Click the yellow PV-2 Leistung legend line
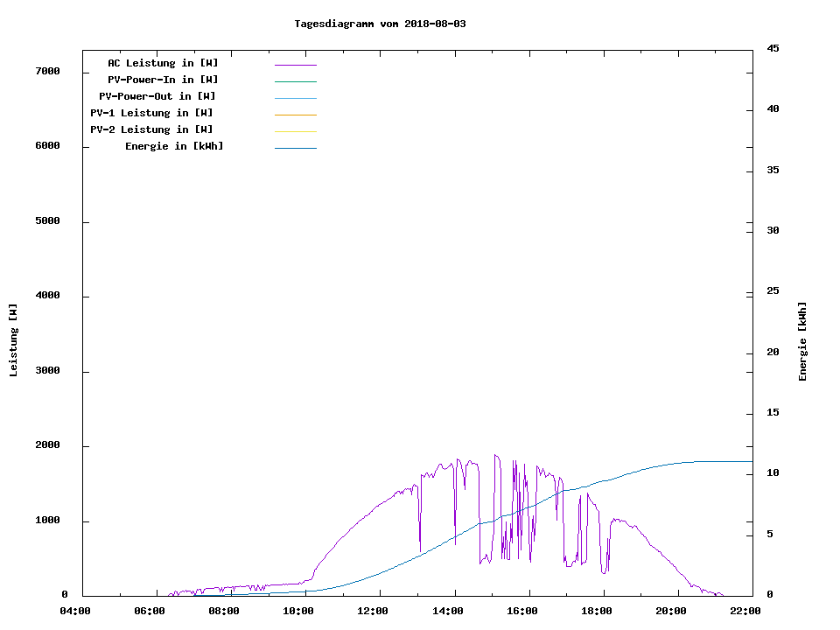 point(295,131)
